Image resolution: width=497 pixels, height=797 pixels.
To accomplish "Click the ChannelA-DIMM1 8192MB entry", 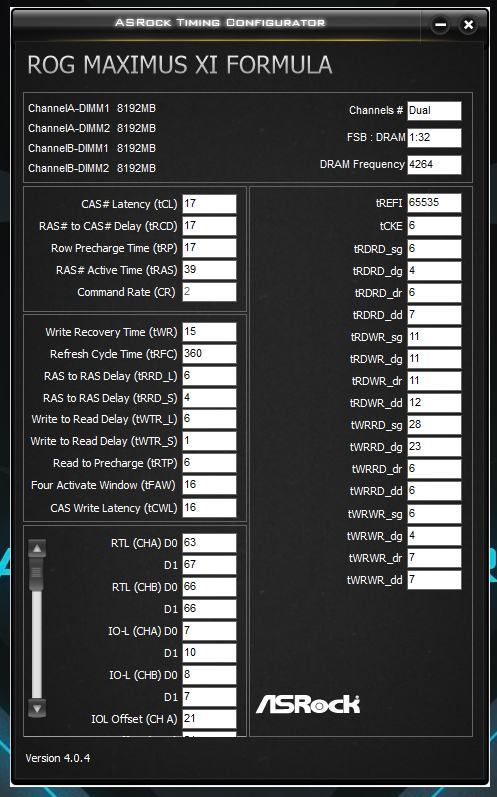I will [92, 108].
